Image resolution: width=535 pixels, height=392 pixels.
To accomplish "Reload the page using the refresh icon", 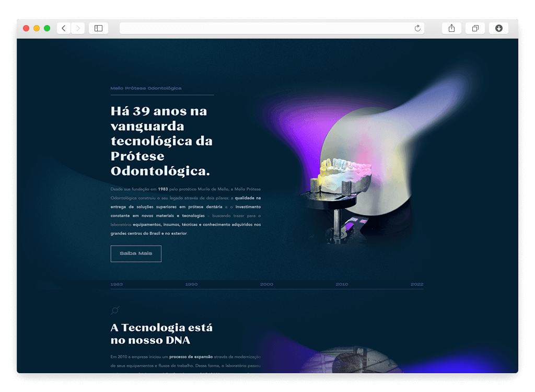I will (x=417, y=28).
